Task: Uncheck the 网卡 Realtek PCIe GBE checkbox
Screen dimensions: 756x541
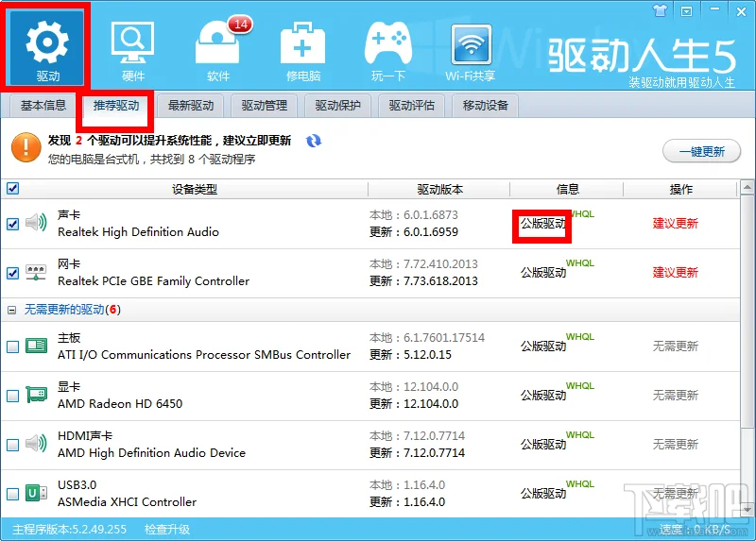Action: (12, 273)
